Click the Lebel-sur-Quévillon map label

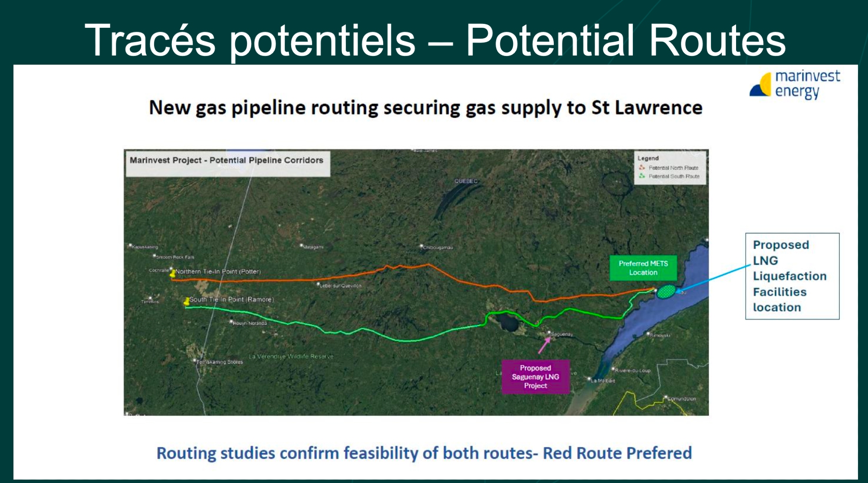point(341,286)
